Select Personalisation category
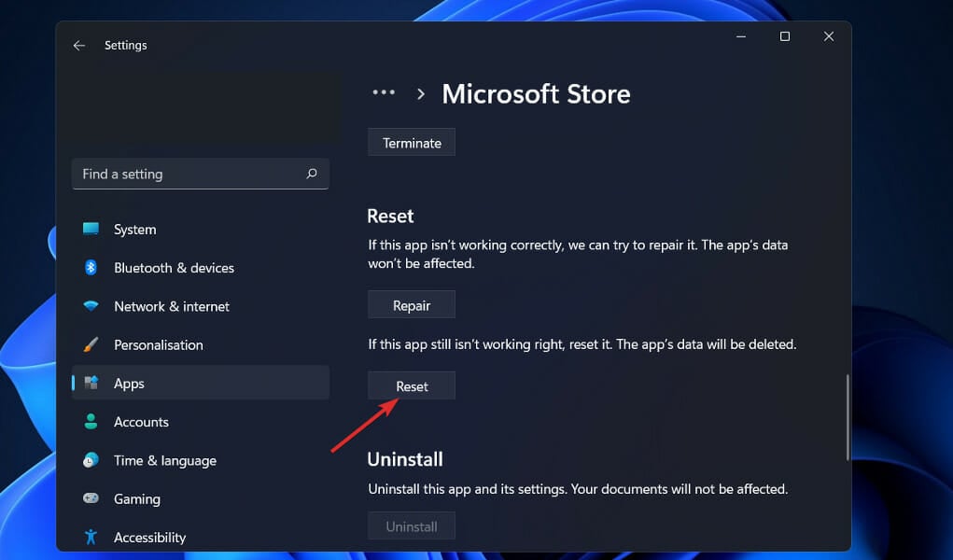Screen dimensions: 953x560 tap(201, 344)
